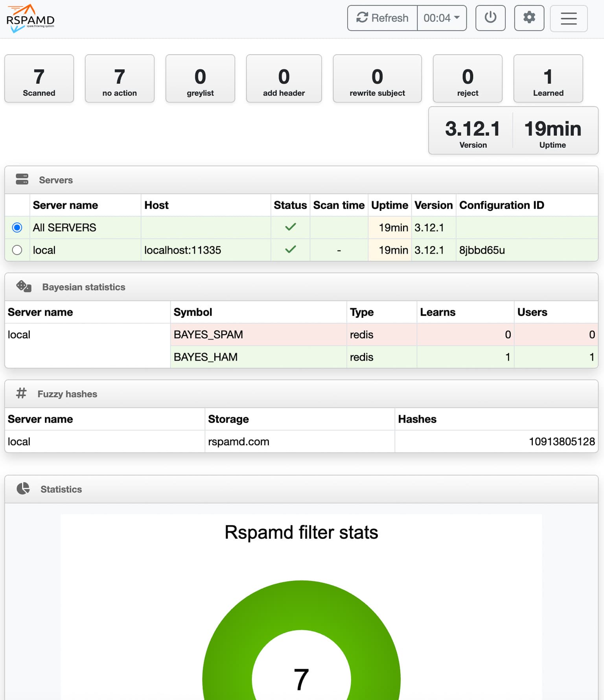Click the Refresh button
Viewport: 604px width, 700px height.
382,18
